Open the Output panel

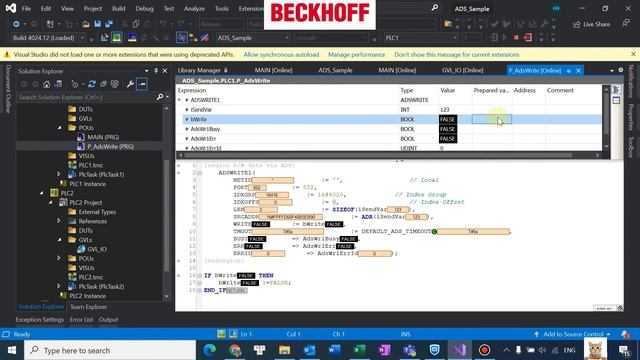[x=108, y=320]
